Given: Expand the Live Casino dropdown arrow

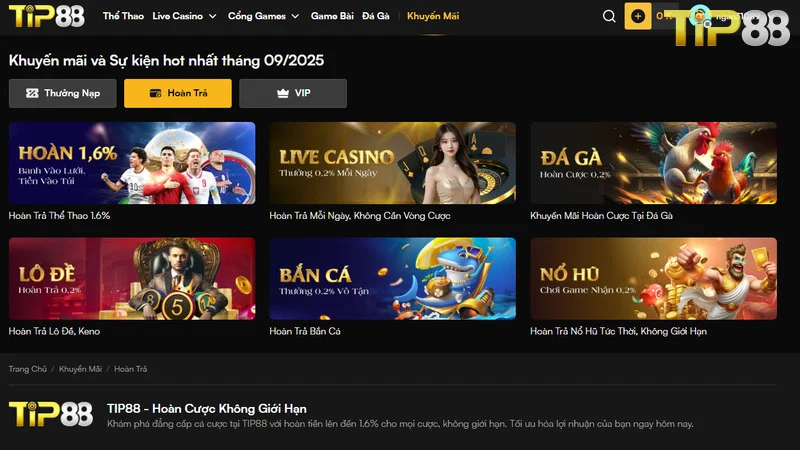Looking at the screenshot, I should 213,16.
